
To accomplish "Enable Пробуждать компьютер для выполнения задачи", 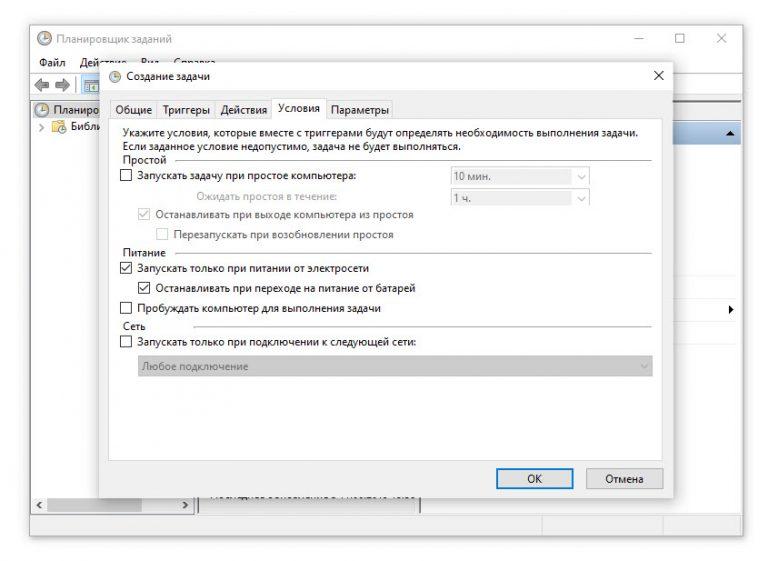I will [126, 308].
